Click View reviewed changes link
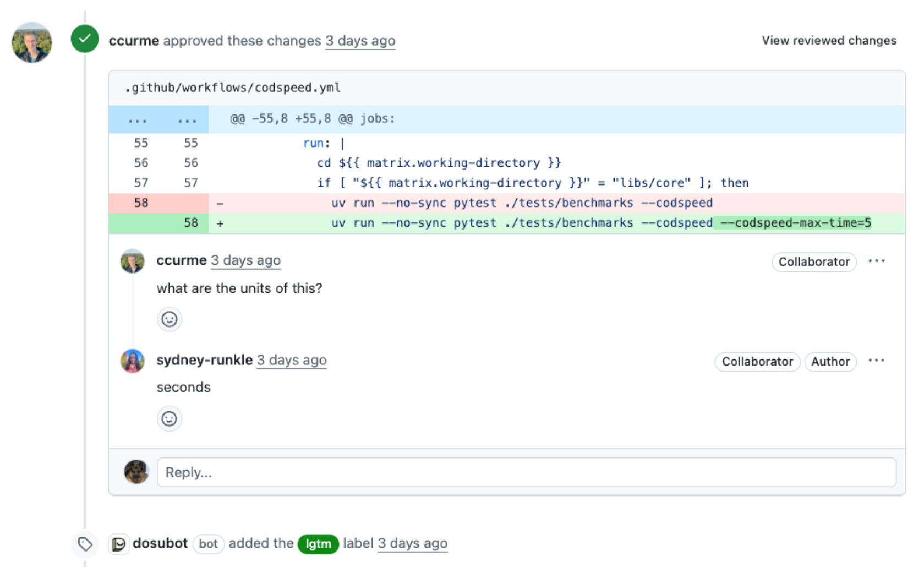 (828, 40)
